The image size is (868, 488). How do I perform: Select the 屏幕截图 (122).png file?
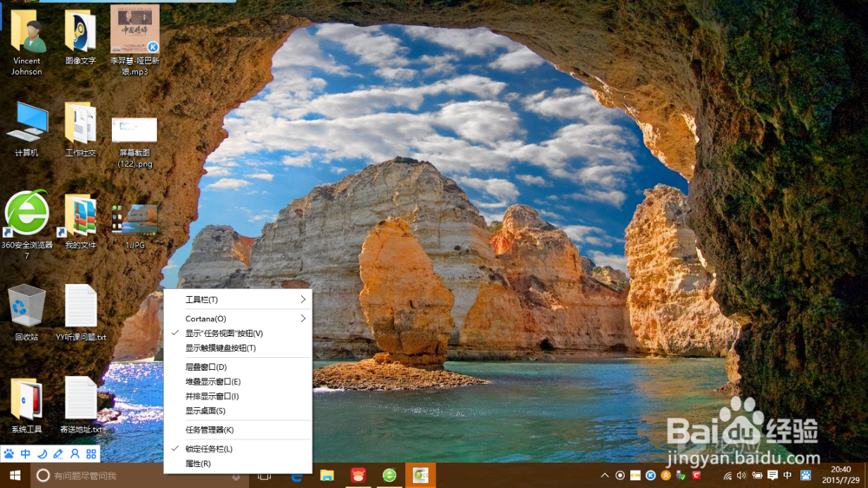(135, 142)
